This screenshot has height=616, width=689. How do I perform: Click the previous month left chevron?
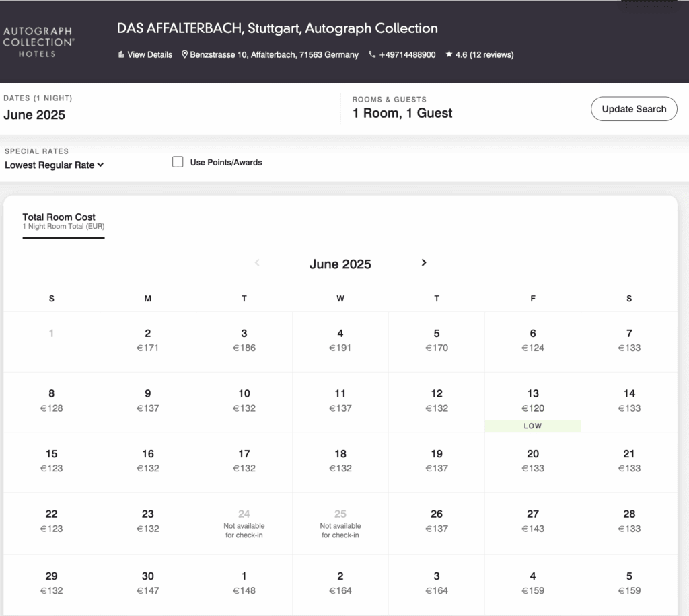[257, 263]
